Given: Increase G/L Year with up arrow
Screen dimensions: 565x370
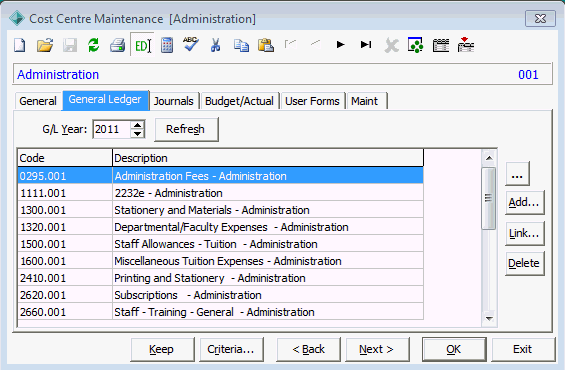Looking at the screenshot, I should coord(138,125).
